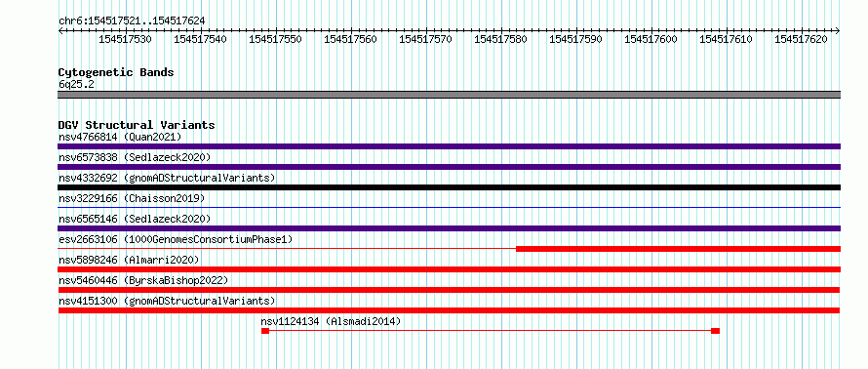Click chr6:154517521..154517624 coordinate label

click(x=132, y=21)
